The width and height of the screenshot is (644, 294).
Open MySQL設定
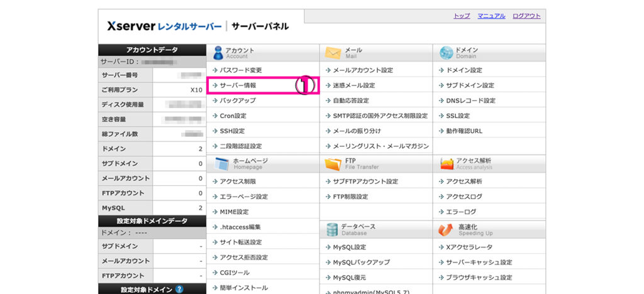tap(350, 248)
